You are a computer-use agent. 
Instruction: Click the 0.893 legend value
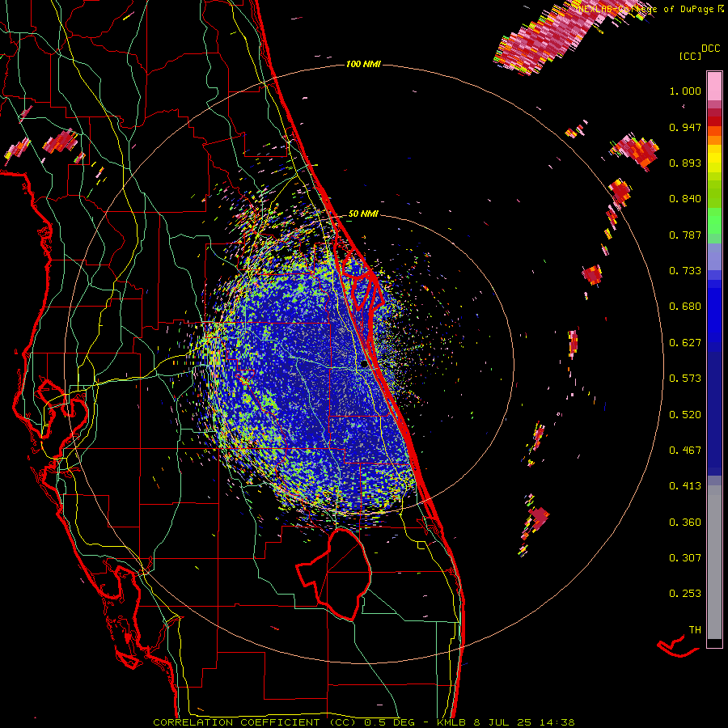tap(685, 163)
